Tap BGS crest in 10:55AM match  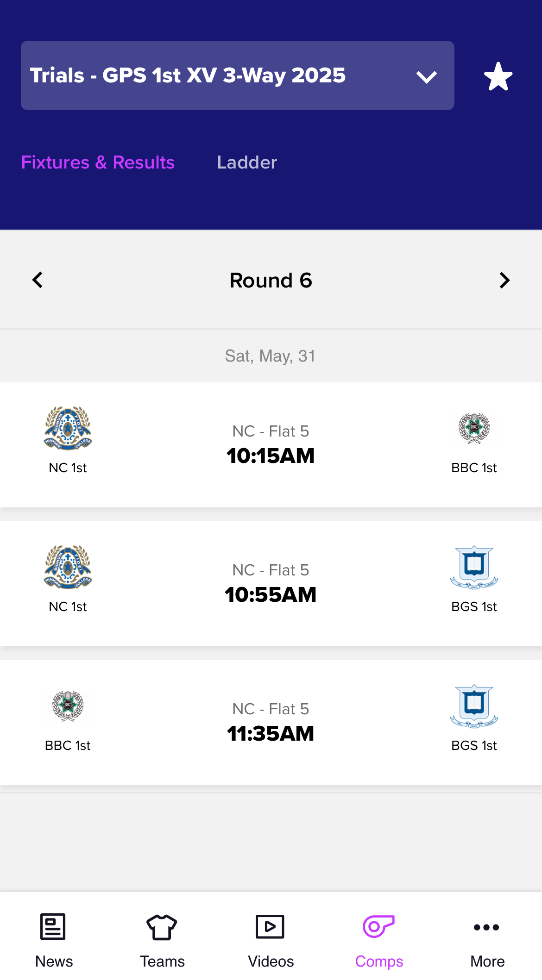tap(474, 567)
